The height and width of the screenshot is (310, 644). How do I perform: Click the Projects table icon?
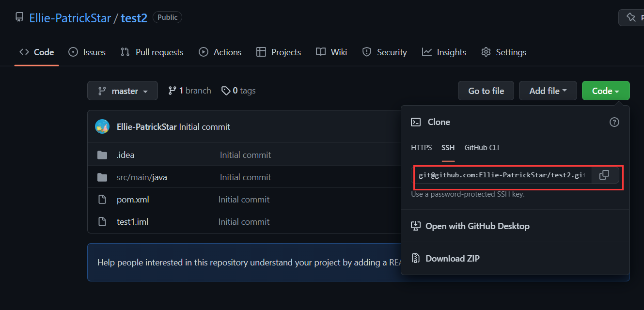261,52
